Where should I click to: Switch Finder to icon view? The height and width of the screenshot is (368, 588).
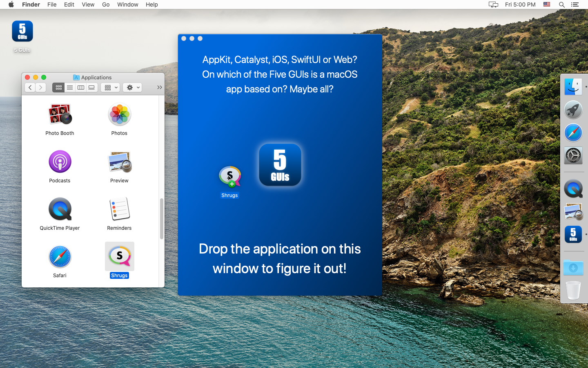(x=58, y=88)
